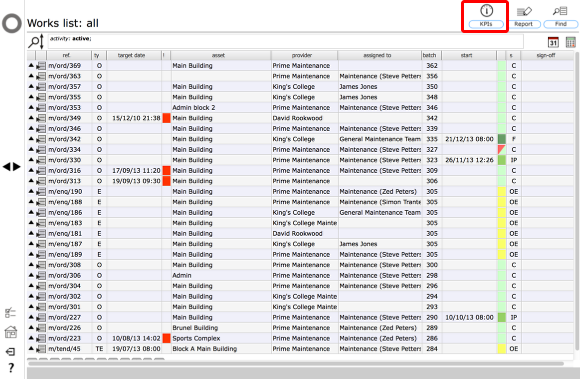This screenshot has width=580, height=379.
Task: Expand row m/ord/349 triangle
Action: click(31, 117)
